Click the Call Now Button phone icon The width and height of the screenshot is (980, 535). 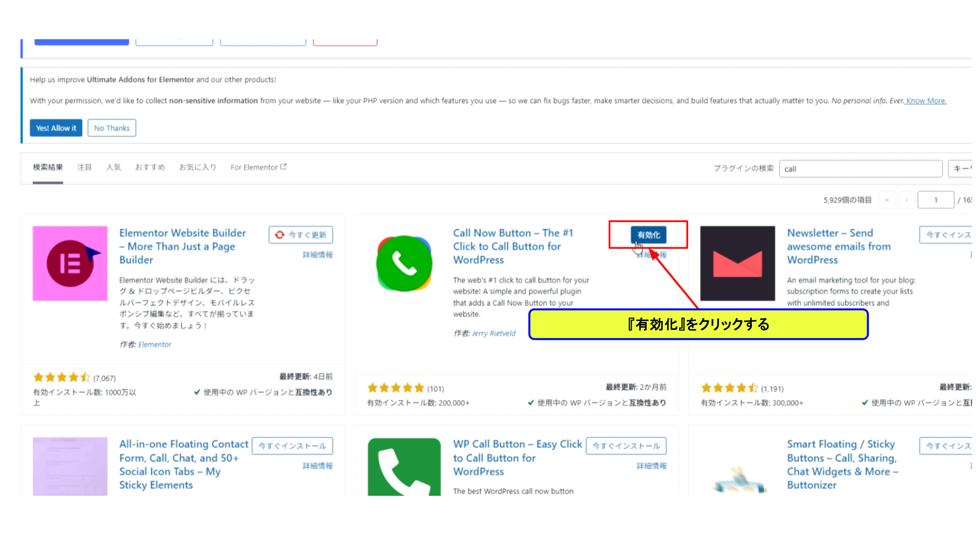point(404,264)
